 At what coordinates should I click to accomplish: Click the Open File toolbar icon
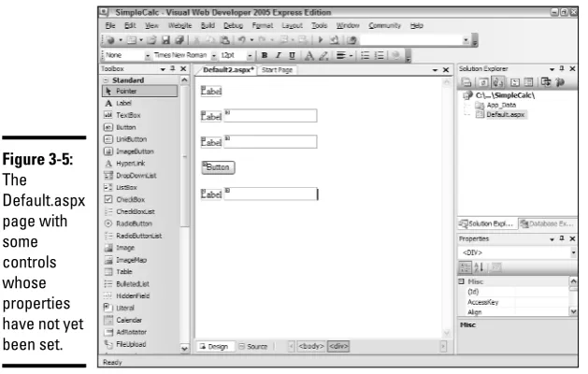pos(151,40)
